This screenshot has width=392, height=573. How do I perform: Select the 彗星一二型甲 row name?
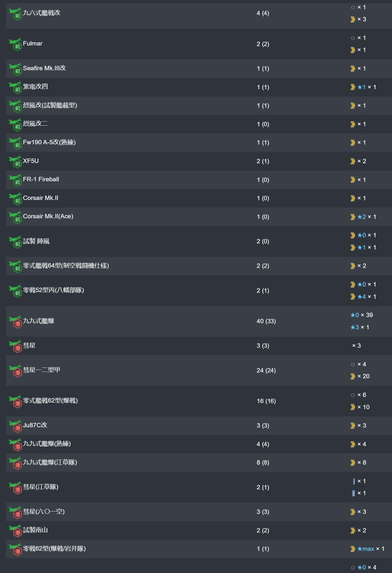coord(42,370)
